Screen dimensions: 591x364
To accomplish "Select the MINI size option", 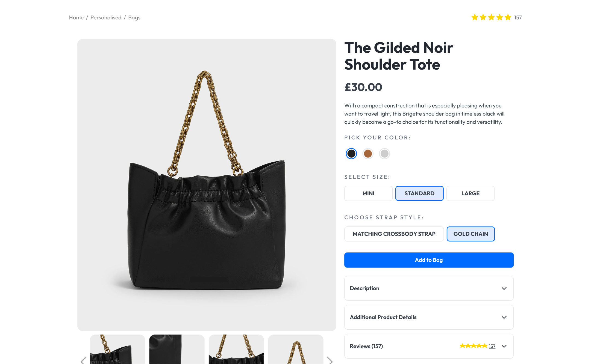I will pyautogui.click(x=368, y=193).
